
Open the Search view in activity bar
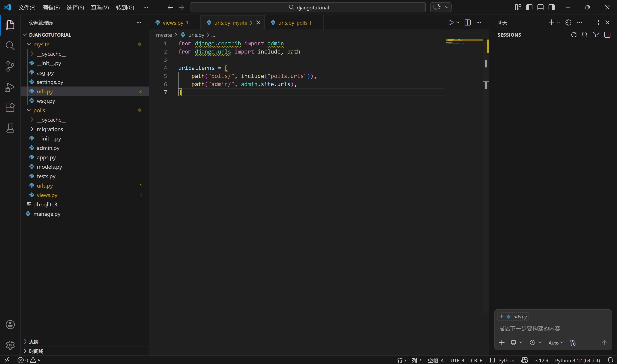10,46
